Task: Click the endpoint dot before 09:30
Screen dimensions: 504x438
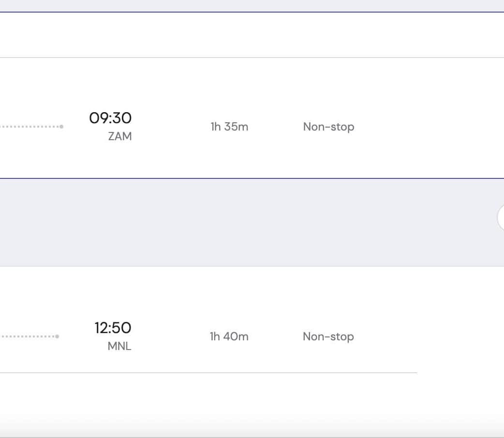Action: 61,127
